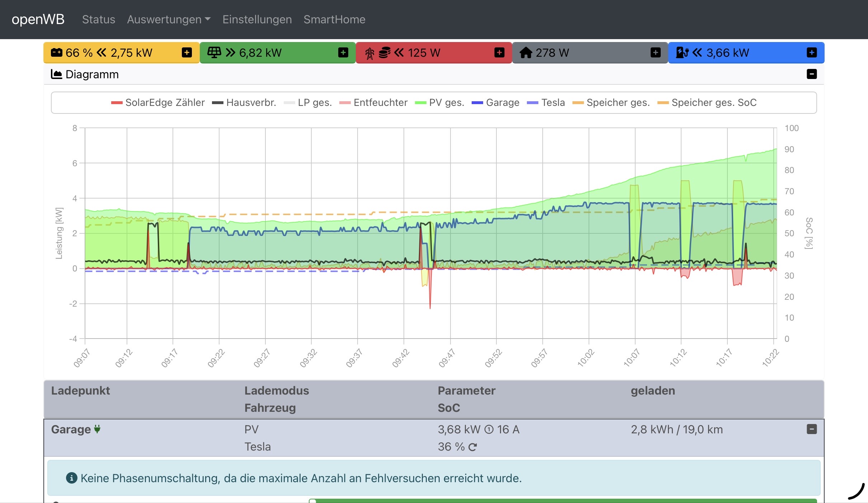Click the Diagramm chart icon
This screenshot has height=503, width=868.
pos(56,74)
